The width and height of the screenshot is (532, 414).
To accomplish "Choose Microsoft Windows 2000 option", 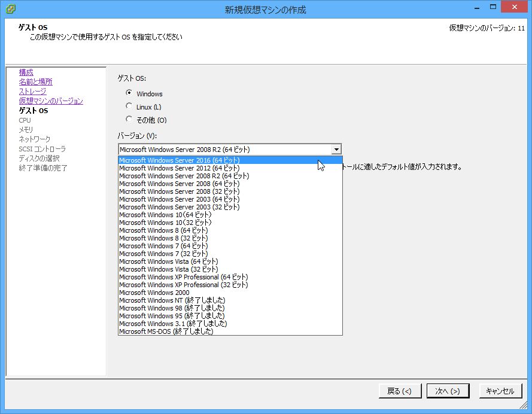I will tap(230, 293).
